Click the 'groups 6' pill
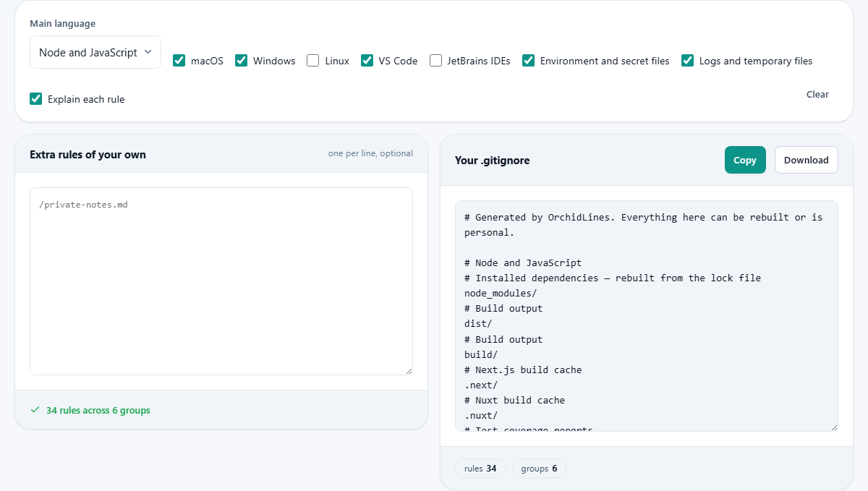This screenshot has width=868, height=491. point(539,469)
